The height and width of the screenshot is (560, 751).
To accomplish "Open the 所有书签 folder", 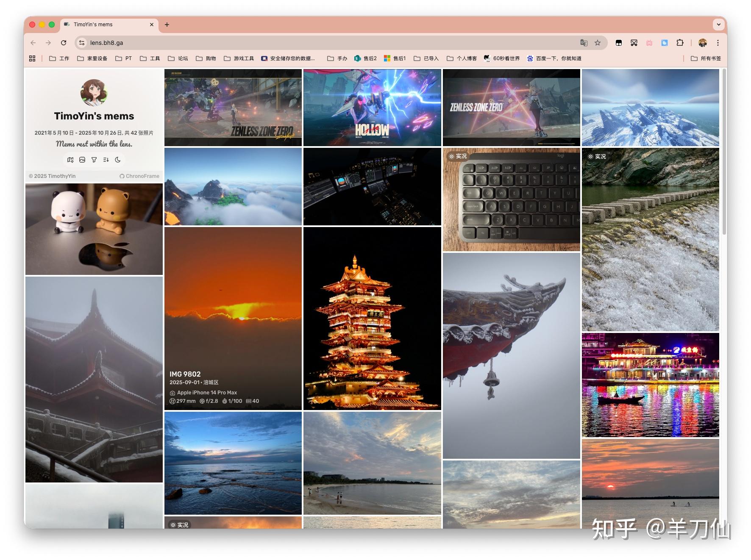I will [706, 58].
